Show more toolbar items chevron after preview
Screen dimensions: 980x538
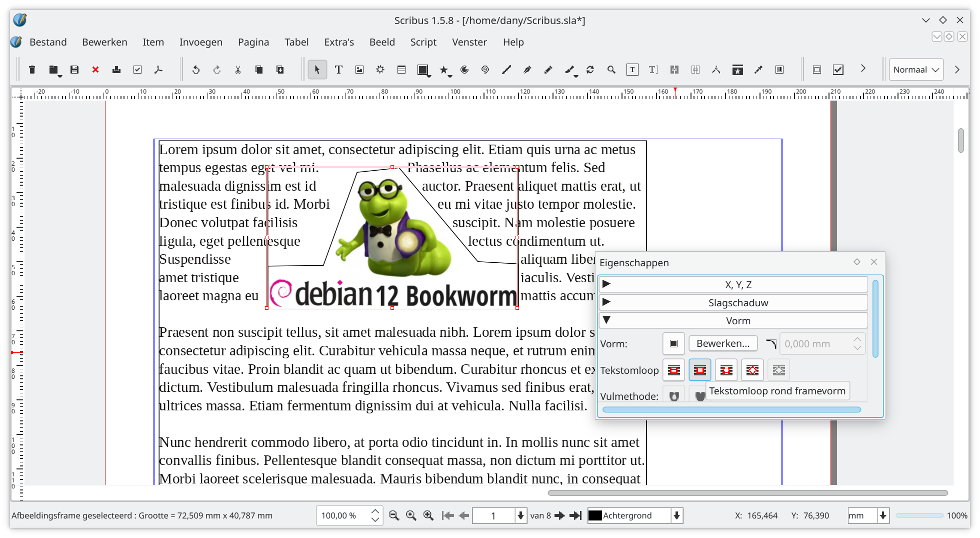coord(863,69)
